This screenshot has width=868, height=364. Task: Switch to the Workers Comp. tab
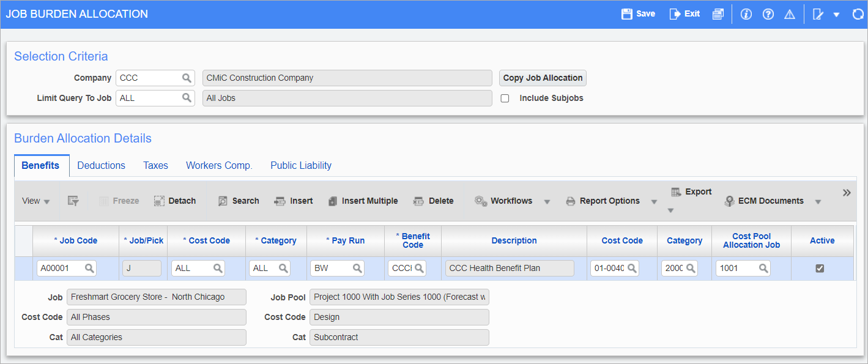(219, 165)
